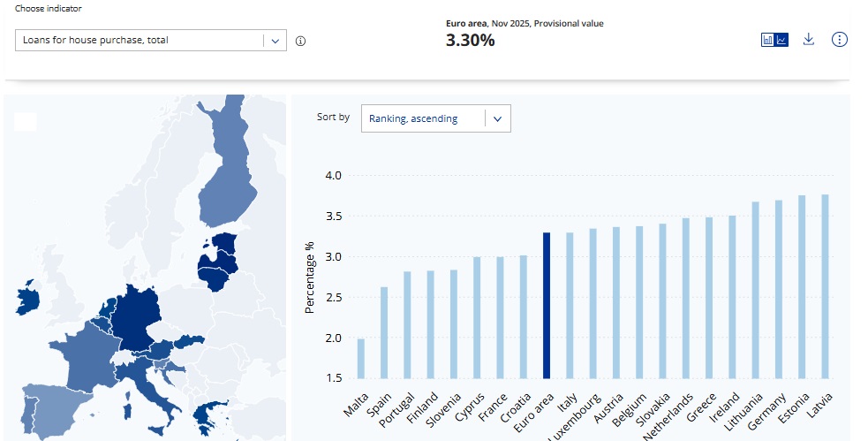Click the Latvia bar in the chart

(x=825, y=289)
